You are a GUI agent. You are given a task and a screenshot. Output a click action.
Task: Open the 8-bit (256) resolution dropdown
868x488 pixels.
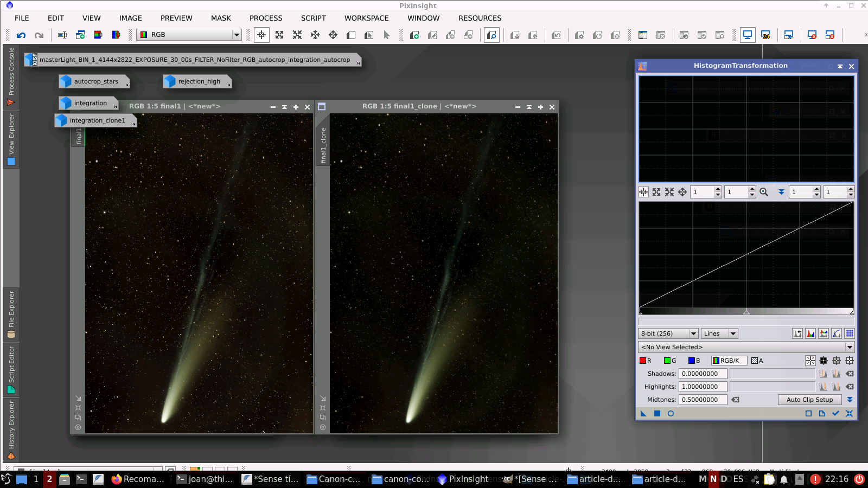[668, 333]
